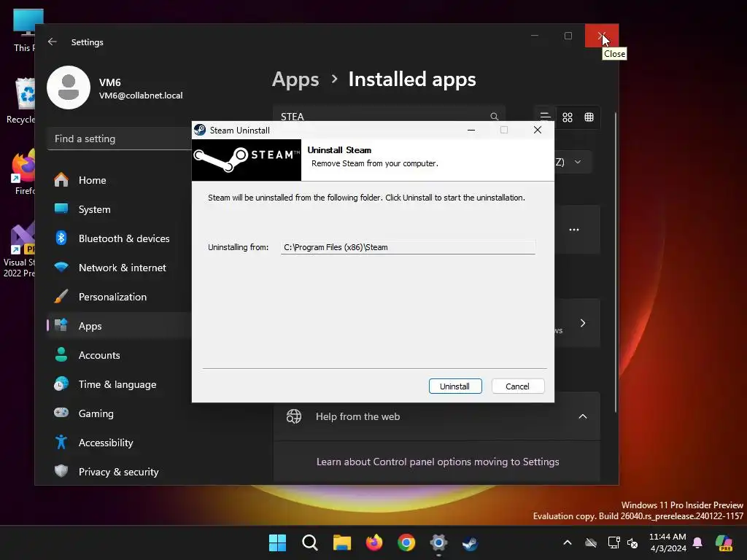The width and height of the screenshot is (747, 560).
Task: Select Recycle Bin desktop icon
Action: coord(22,100)
